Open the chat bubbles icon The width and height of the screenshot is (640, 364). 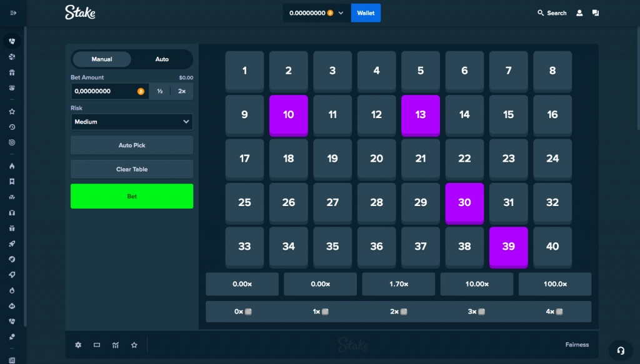(596, 12)
